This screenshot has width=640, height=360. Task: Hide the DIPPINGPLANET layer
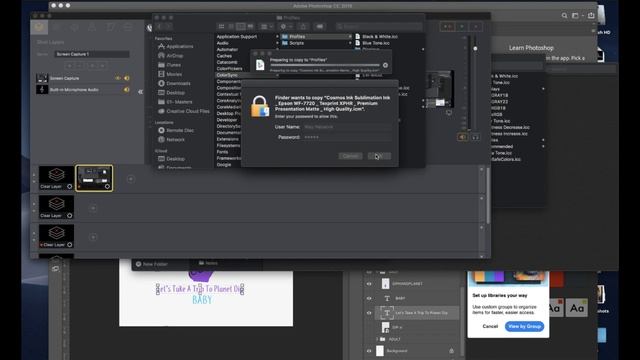(369, 284)
